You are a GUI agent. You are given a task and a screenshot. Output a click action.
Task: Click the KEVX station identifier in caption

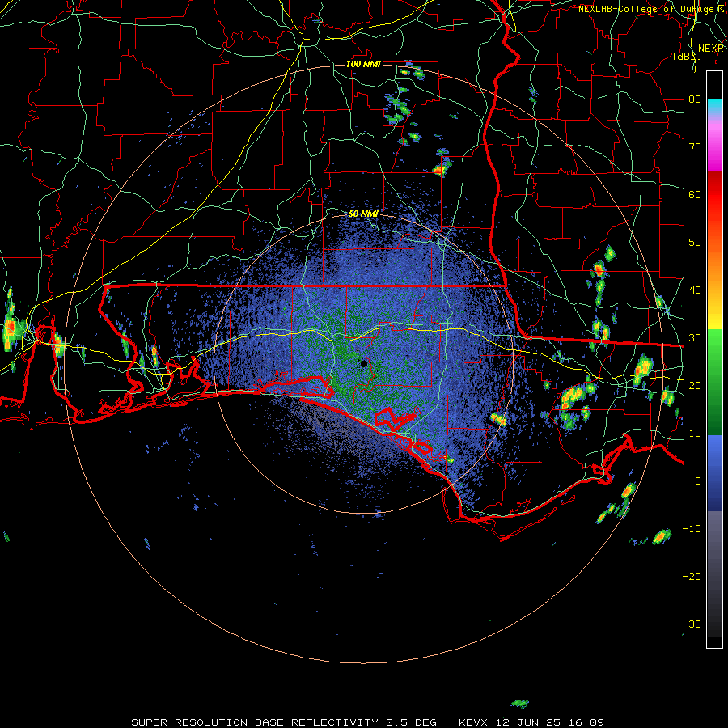[473, 722]
